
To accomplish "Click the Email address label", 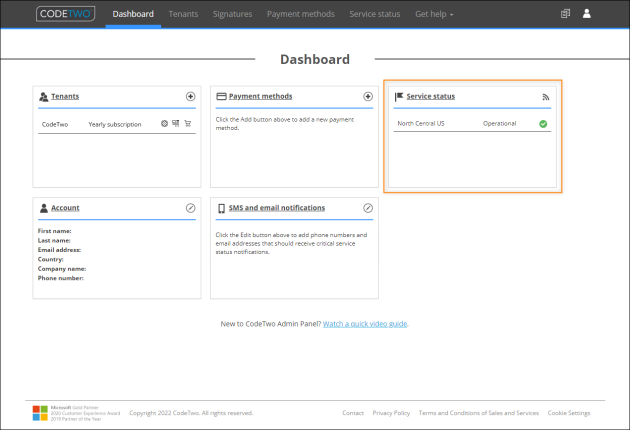I will tap(59, 250).
